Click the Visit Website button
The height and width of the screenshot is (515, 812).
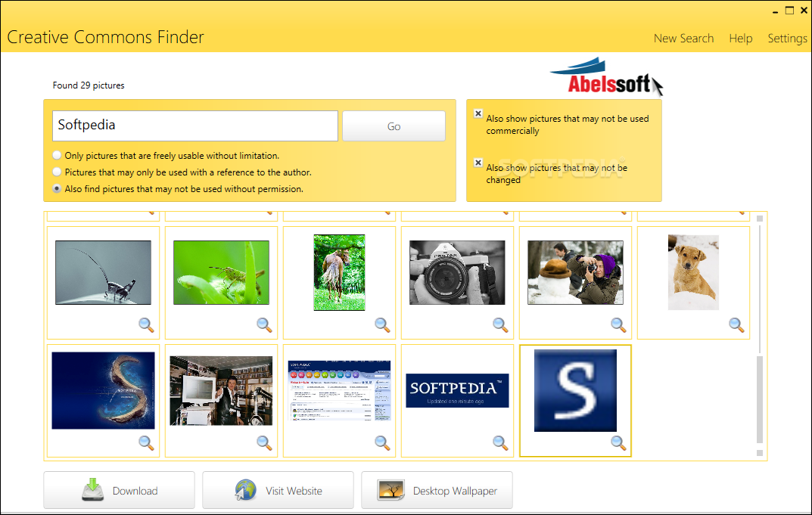tap(278, 490)
